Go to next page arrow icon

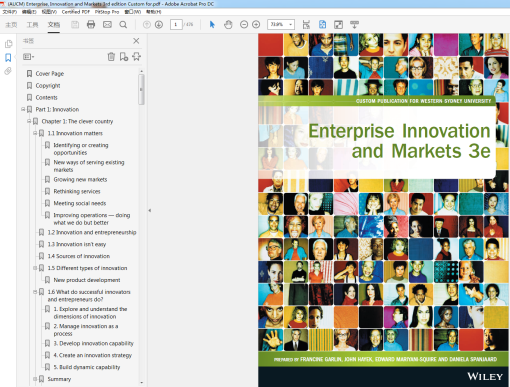pos(159,24)
